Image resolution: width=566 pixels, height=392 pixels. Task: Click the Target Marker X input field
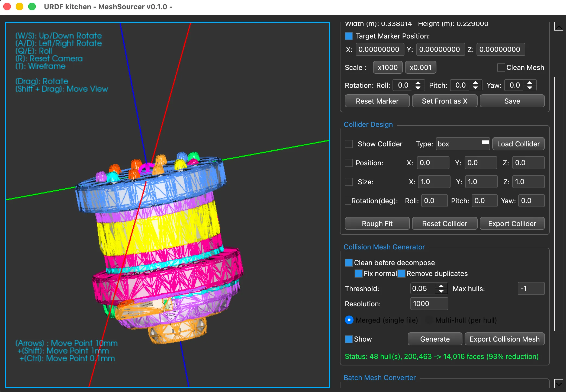(380, 49)
